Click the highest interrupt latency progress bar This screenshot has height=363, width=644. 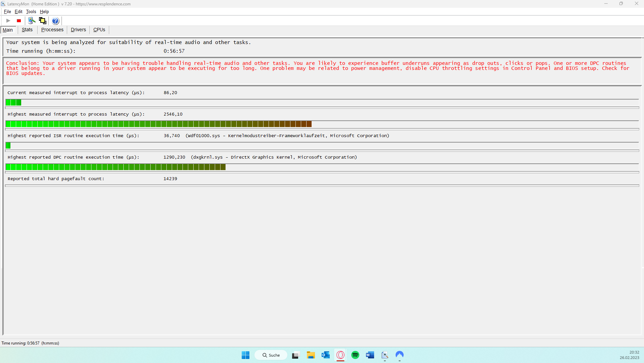point(159,124)
